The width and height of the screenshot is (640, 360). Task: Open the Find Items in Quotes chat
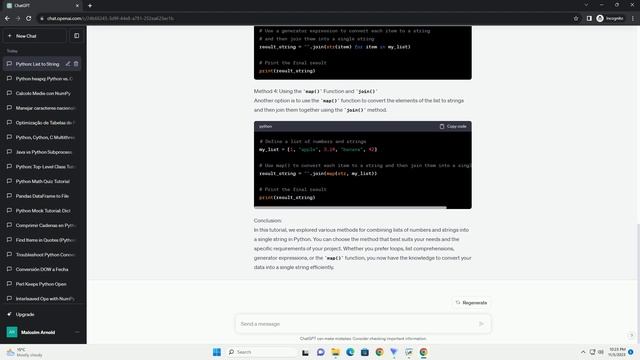tap(43, 240)
